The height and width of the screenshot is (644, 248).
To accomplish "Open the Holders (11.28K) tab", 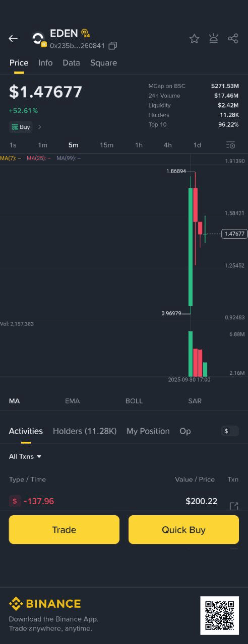I will click(x=85, y=431).
